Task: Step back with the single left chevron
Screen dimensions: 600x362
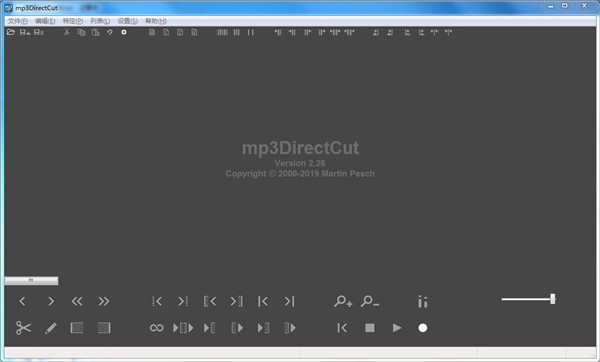Action: tap(22, 302)
